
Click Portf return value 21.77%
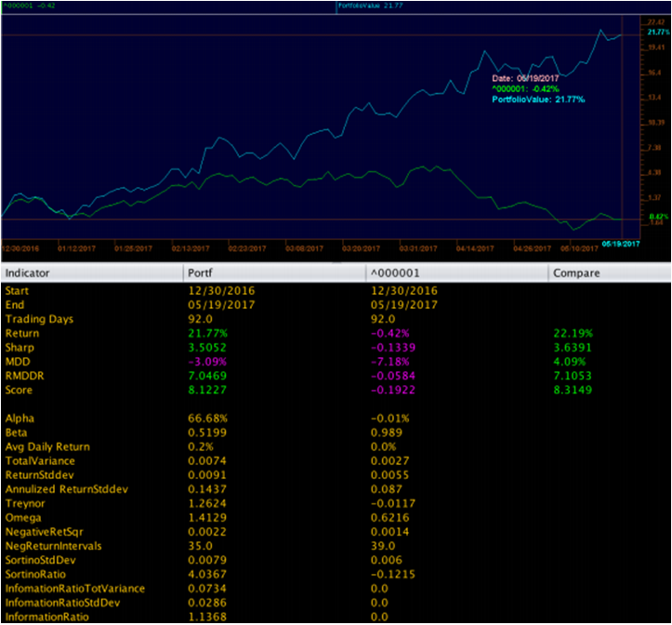(207, 333)
